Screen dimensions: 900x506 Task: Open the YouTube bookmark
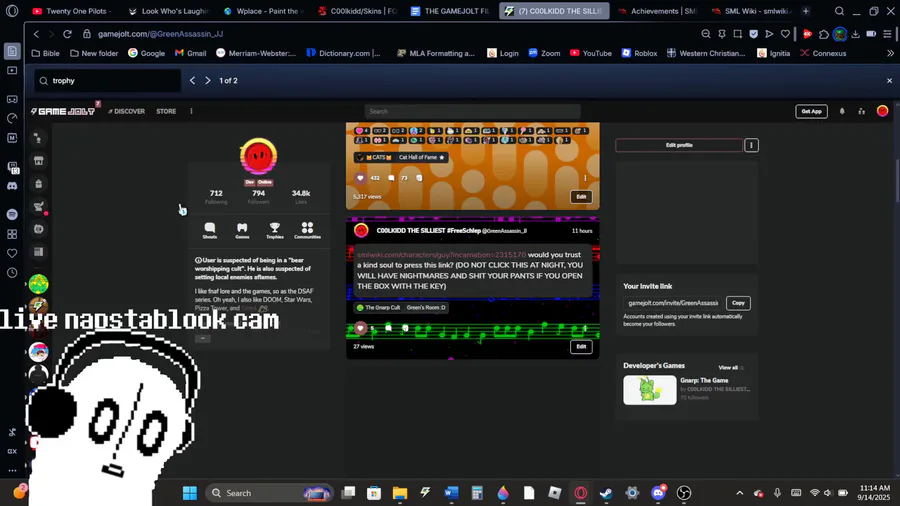[x=591, y=53]
